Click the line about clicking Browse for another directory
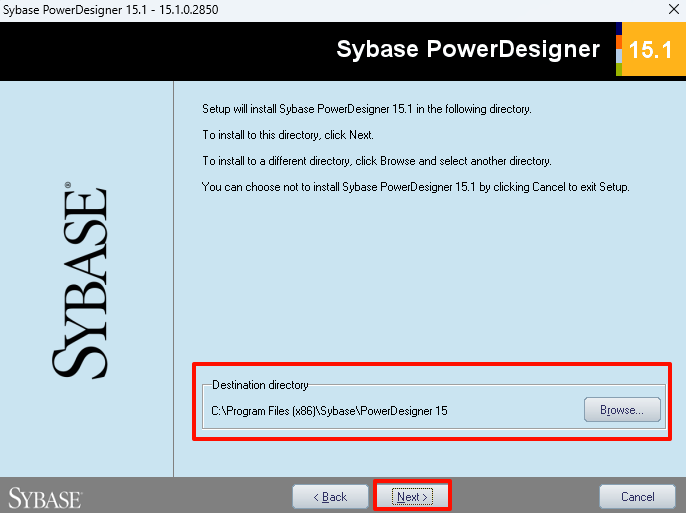 (x=377, y=161)
